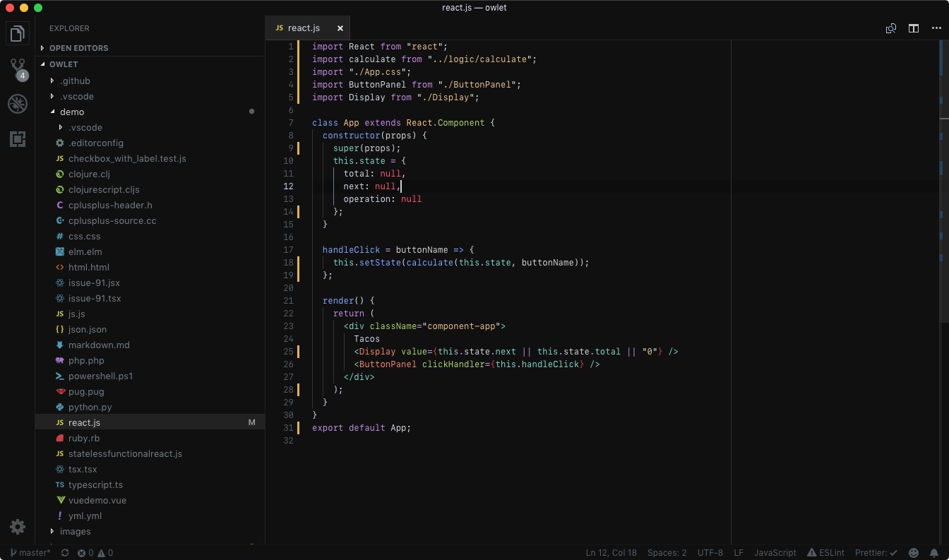Open php.php file

tap(150, 360)
